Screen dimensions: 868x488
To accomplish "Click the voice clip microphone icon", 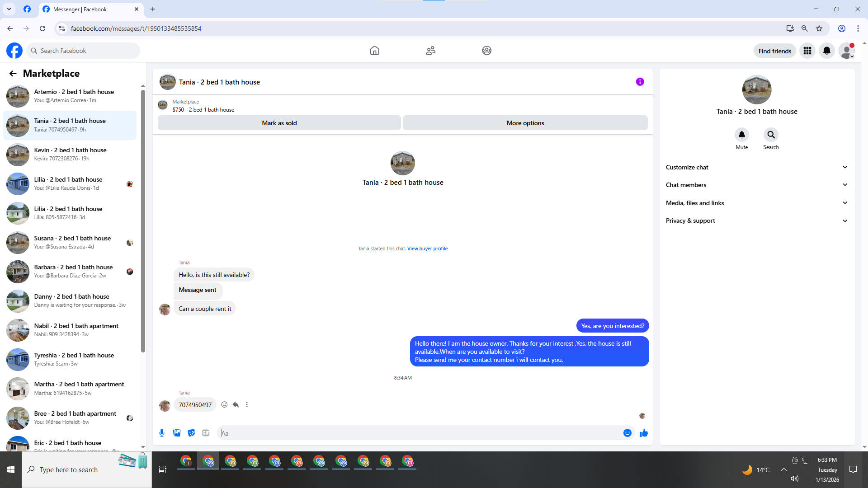I will tap(162, 433).
